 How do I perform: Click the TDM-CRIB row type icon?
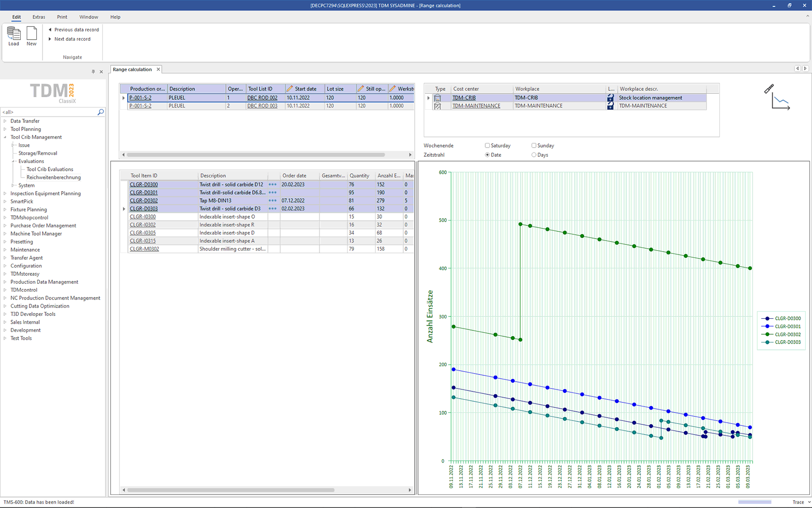click(x=438, y=98)
